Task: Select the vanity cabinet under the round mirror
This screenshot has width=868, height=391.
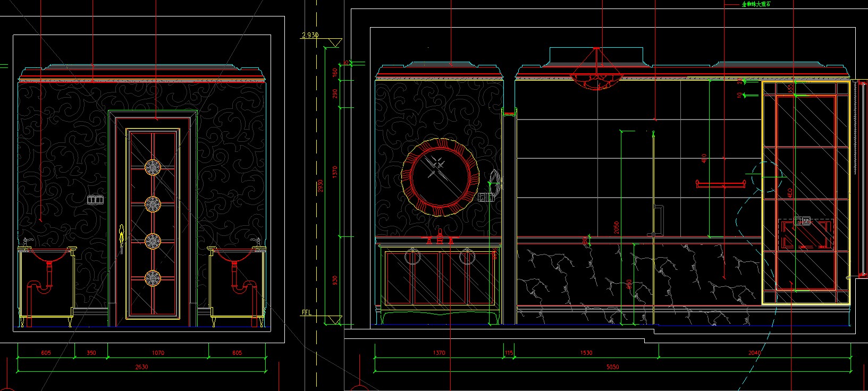Action: [440, 283]
